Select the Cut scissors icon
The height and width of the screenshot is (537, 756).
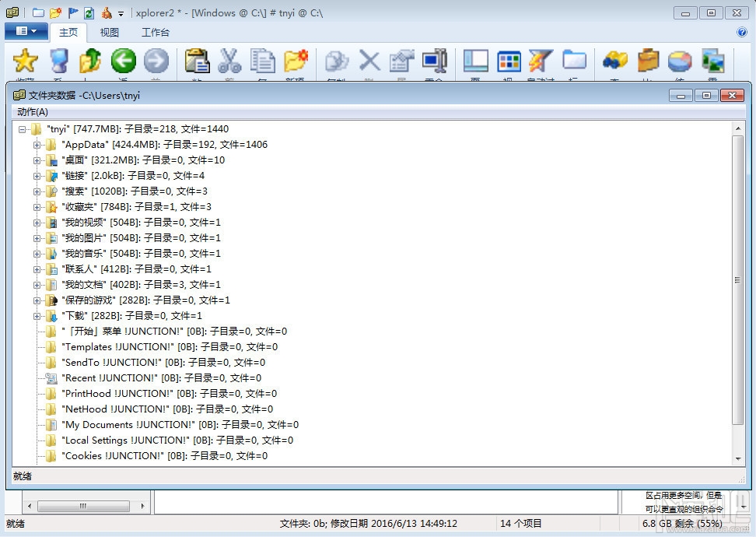(229, 61)
